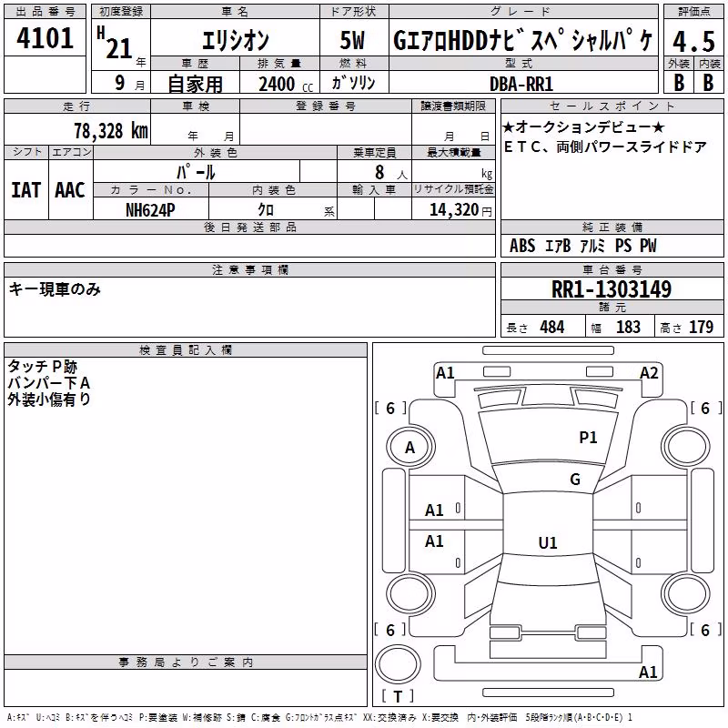Select the inspector note バンパー下A
728x728 pixels.
coord(49,383)
